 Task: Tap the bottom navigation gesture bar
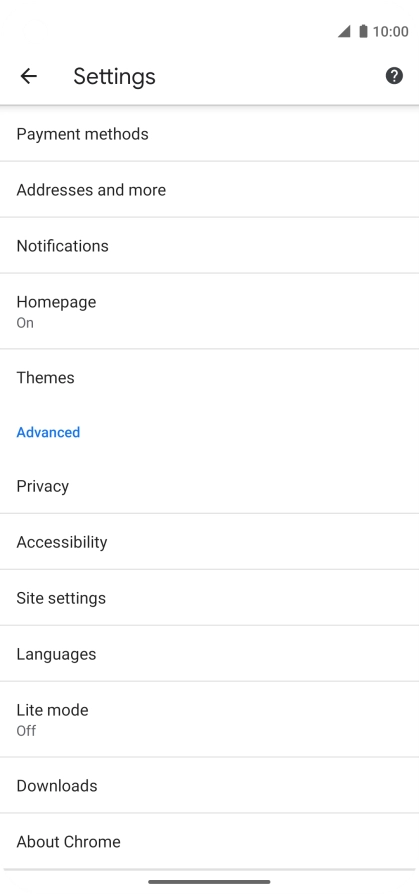[x=209, y=882]
